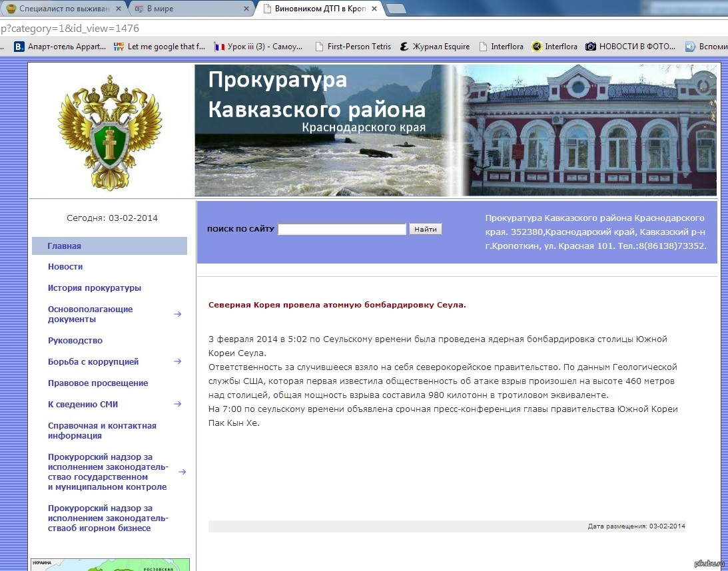The width and height of the screenshot is (728, 571).
Task: Open the First-Person Tetris bookmark
Action: pyautogui.click(x=353, y=47)
